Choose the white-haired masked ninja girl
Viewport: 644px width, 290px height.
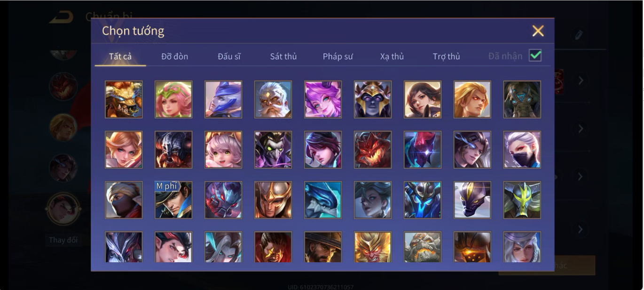pos(522,150)
